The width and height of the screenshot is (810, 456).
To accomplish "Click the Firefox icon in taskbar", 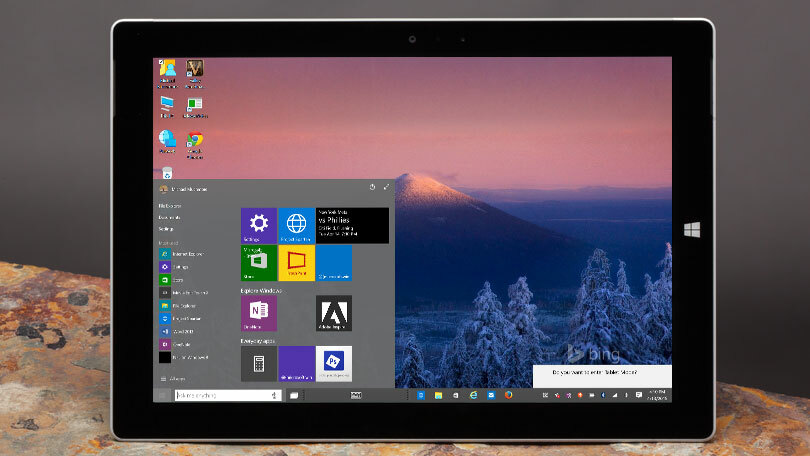I will [x=509, y=396].
